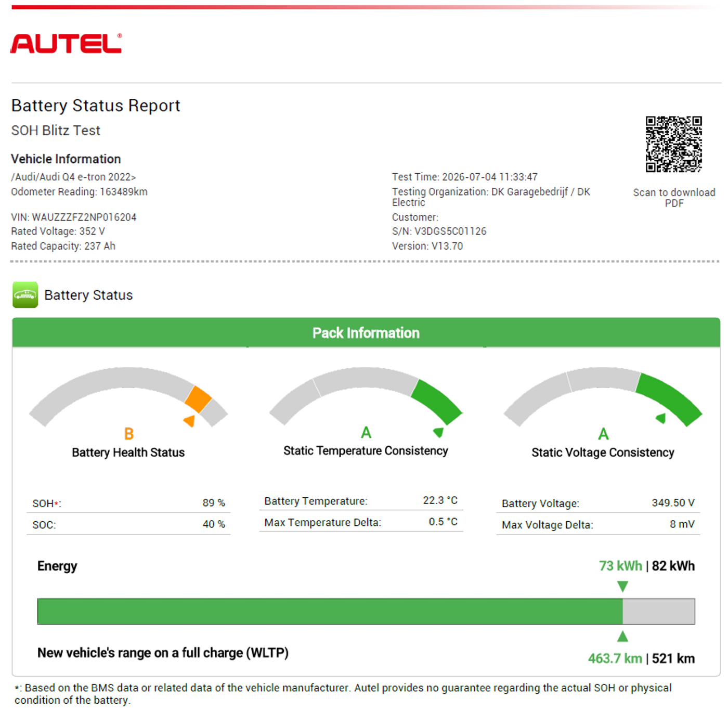This screenshot has height=710, width=728.
Task: Click the "Battery Voltage:" label
Action: (540, 504)
